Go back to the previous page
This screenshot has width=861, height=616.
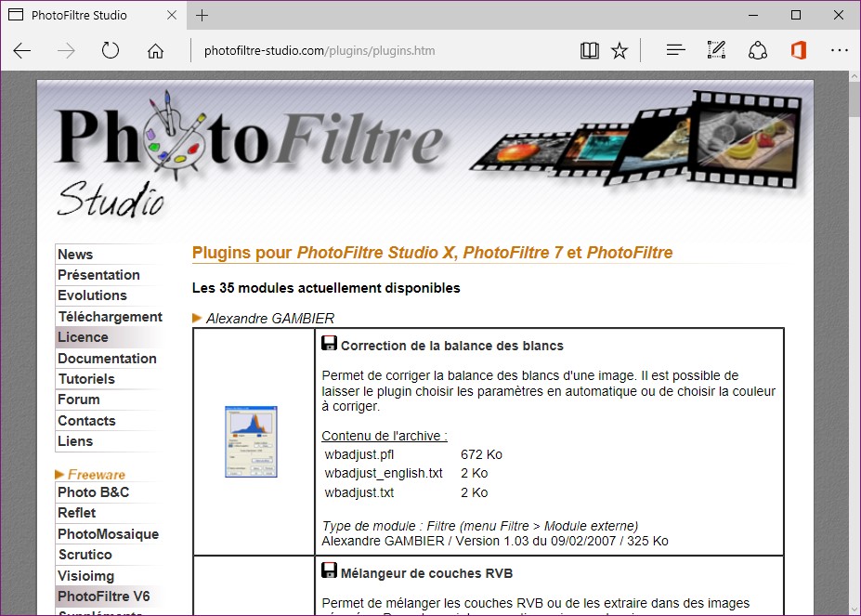(x=22, y=50)
